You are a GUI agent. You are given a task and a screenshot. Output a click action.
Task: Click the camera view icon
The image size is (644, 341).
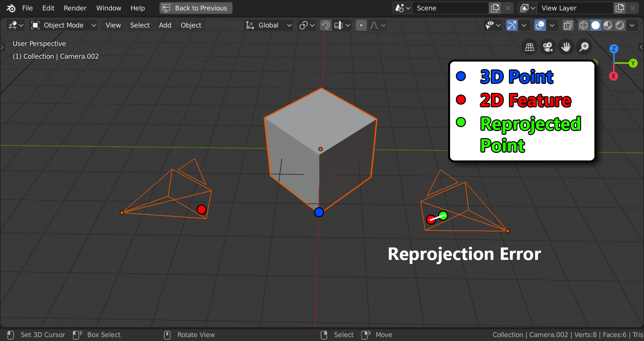pos(548,47)
